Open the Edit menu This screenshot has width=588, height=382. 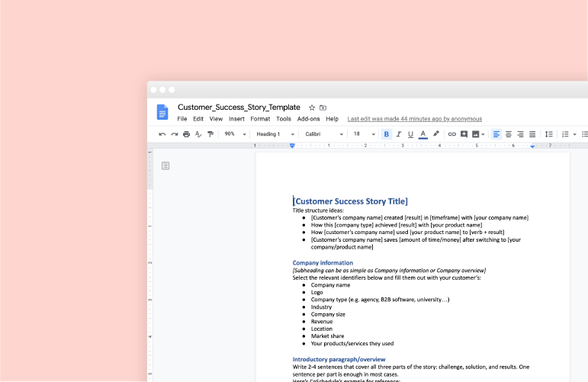[198, 119]
